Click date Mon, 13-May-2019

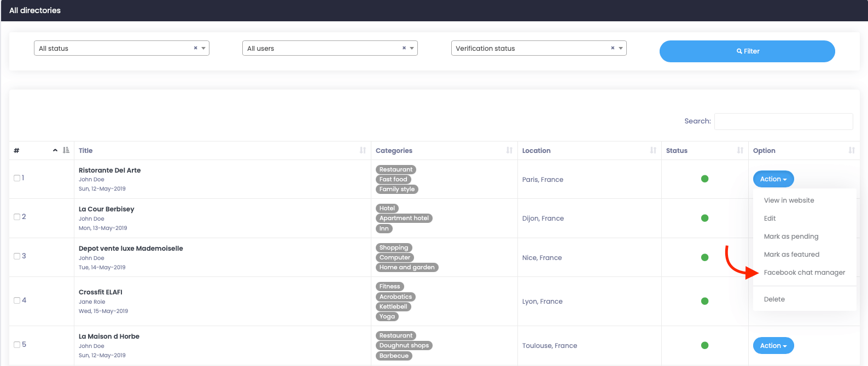click(103, 228)
